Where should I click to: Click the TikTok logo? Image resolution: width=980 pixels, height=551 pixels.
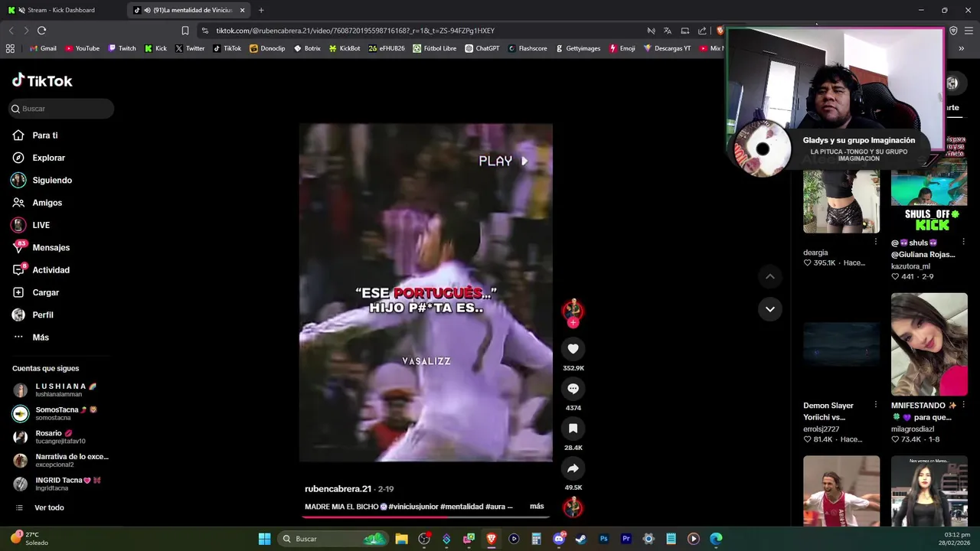42,80
